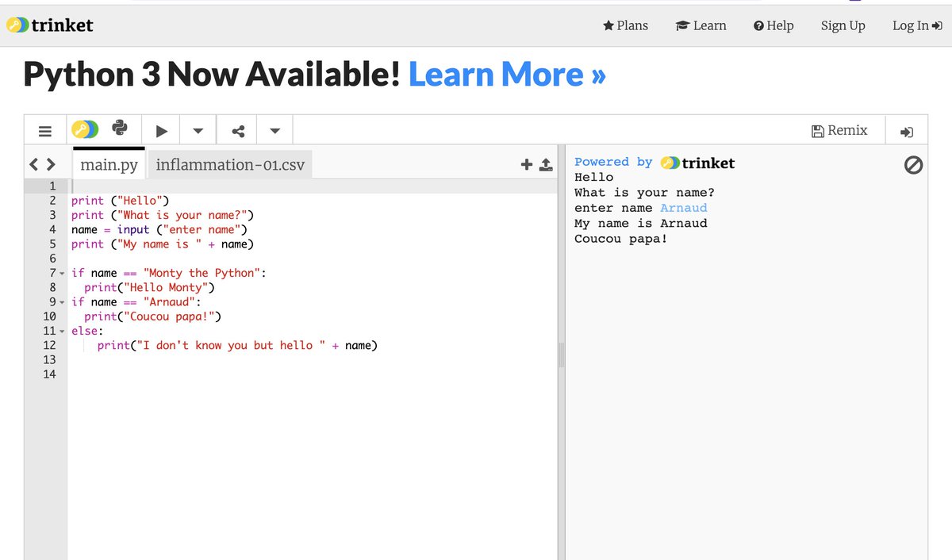The width and height of the screenshot is (952, 560).
Task: Add a new file with plus icon
Action: click(526, 164)
